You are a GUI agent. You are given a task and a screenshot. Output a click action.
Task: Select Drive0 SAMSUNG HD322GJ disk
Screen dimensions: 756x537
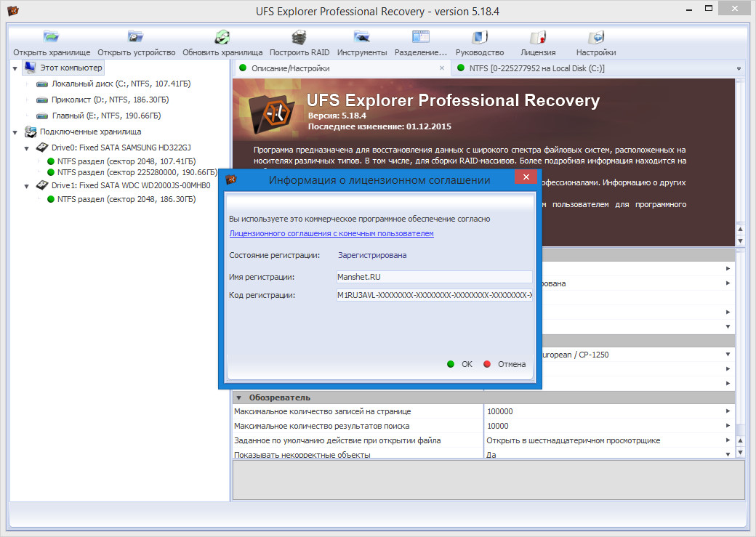coord(121,148)
